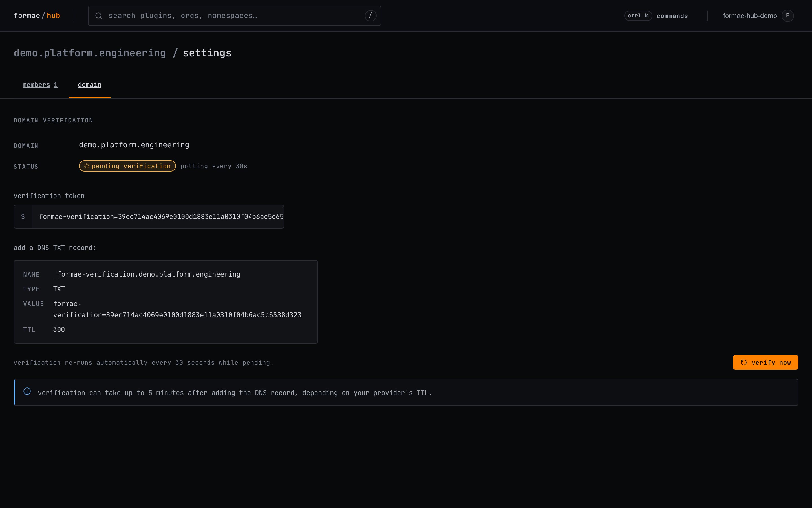
Task: Click the search magnifier icon
Action: tap(99, 16)
